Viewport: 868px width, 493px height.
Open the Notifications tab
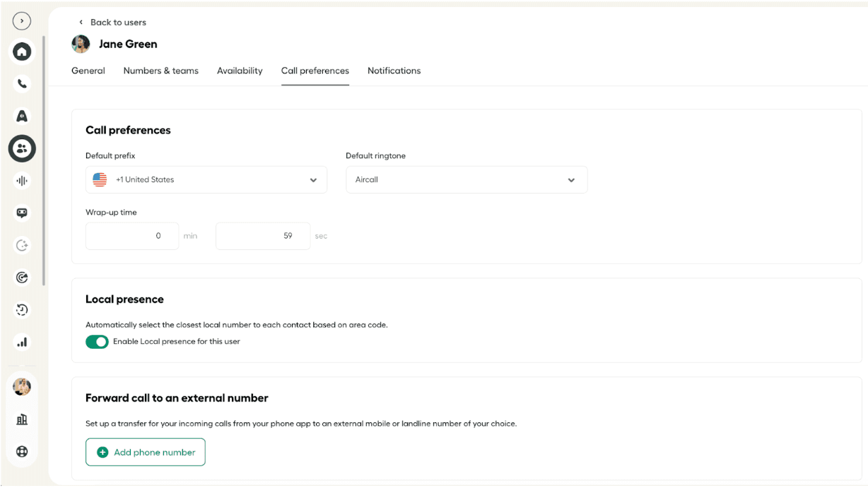pos(394,71)
